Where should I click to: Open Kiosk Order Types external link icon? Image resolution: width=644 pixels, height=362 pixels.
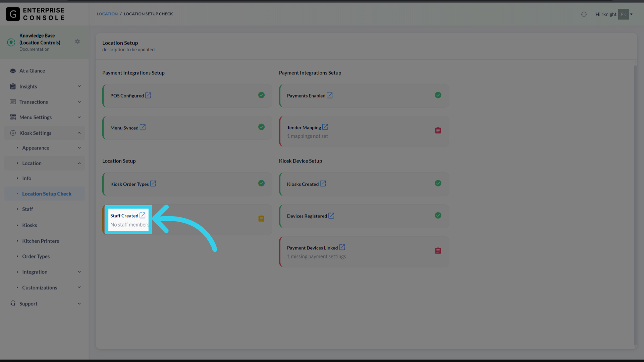(153, 184)
